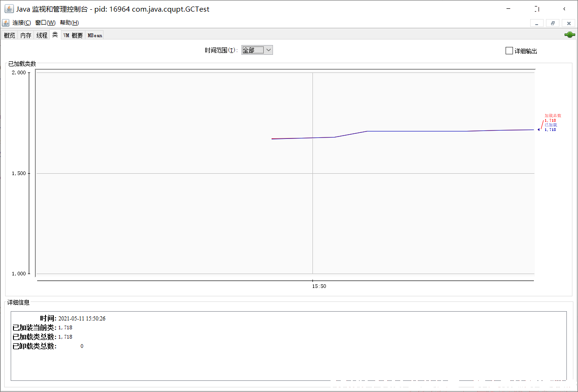Switch to the 线程 tab
The height and width of the screenshot is (392, 578).
[42, 35]
